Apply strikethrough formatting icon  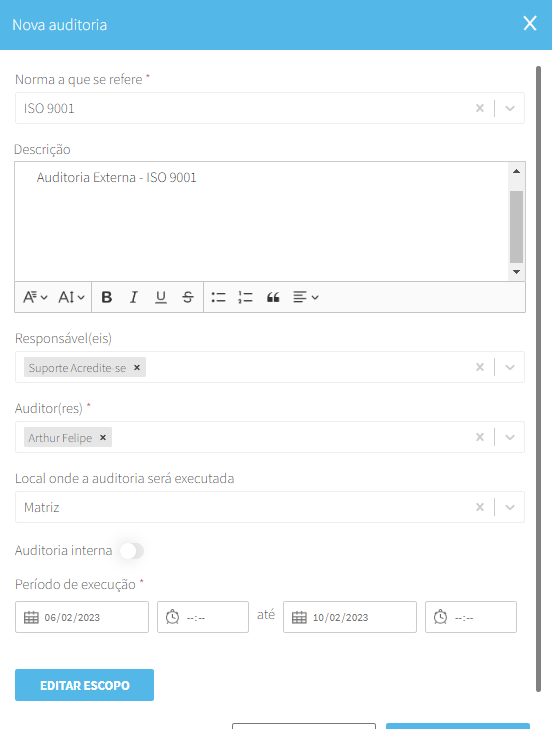(x=188, y=297)
